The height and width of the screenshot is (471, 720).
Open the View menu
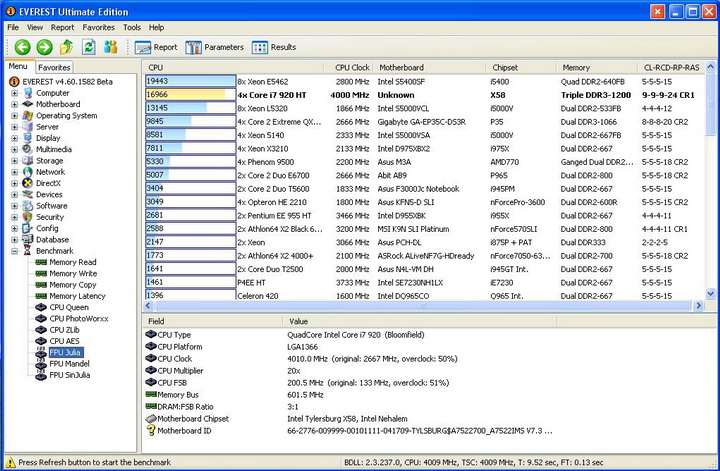35,28
